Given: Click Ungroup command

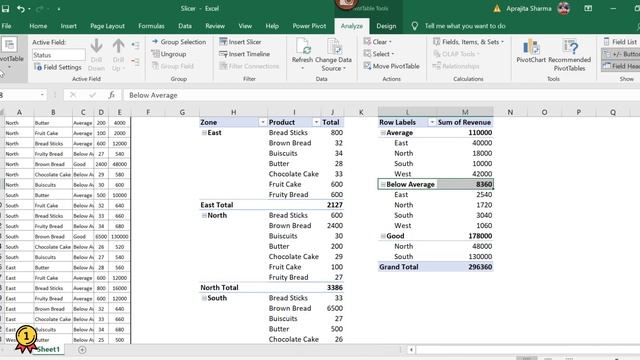Looking at the screenshot, I should [x=169, y=54].
